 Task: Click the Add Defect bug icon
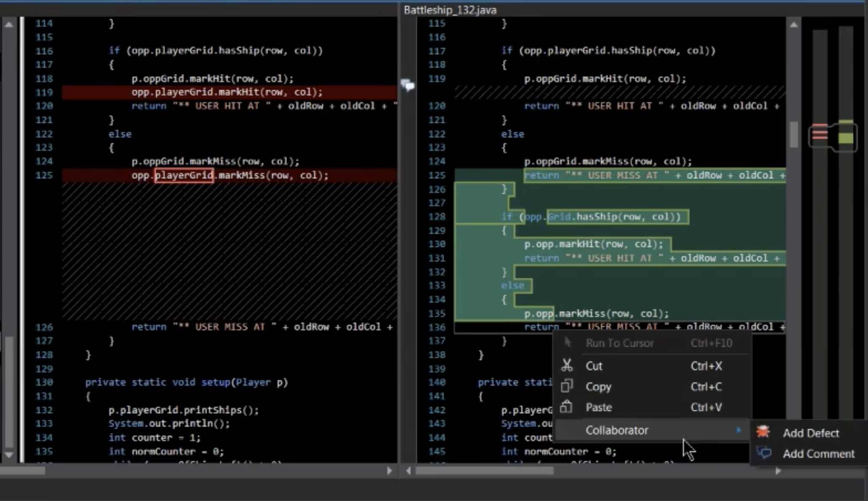763,432
